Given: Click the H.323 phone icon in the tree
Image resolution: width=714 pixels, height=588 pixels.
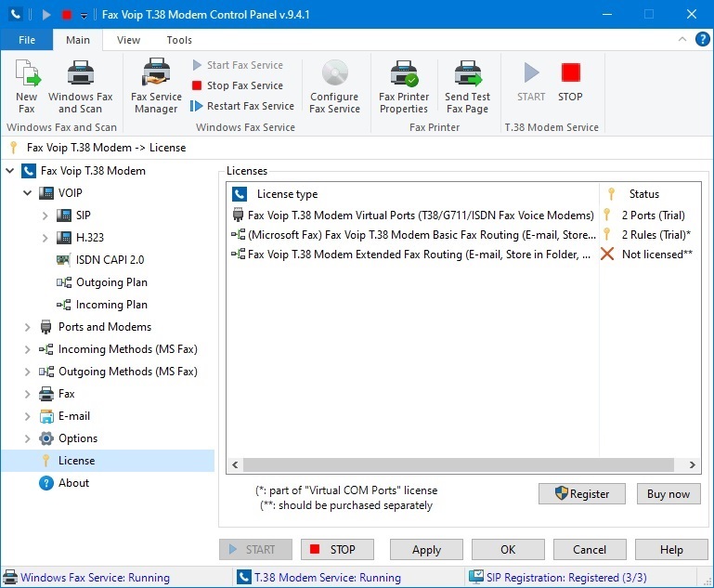Looking at the screenshot, I should (x=64, y=238).
